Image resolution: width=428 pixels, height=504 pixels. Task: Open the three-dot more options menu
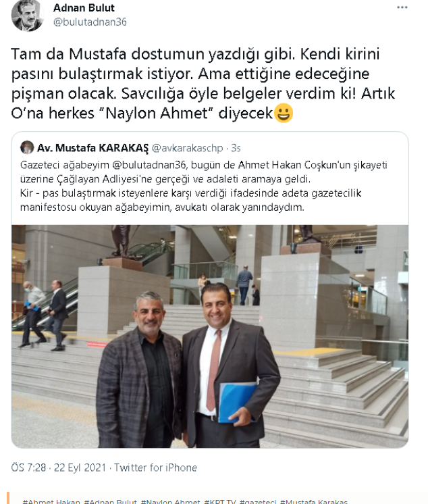coord(402,7)
